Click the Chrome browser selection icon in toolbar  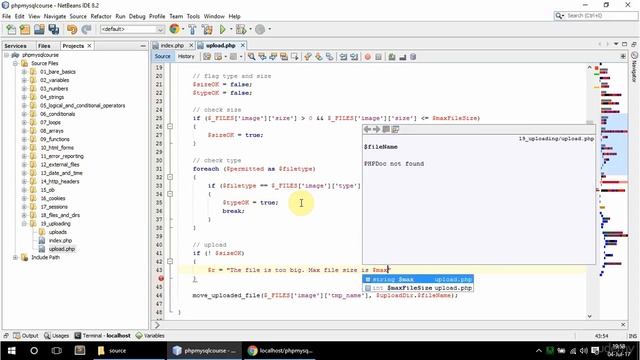tap(174, 29)
